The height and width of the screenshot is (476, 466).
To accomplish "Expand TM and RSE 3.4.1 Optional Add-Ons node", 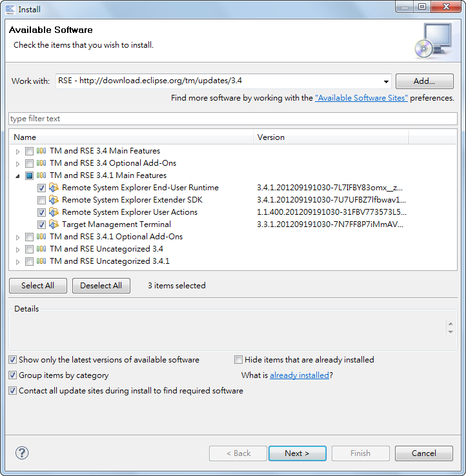I will 17,237.
